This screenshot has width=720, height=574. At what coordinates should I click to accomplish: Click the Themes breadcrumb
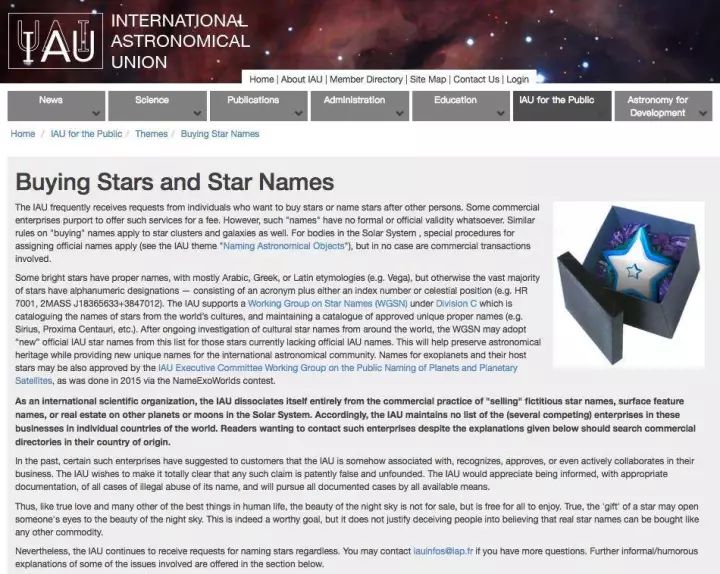tap(151, 134)
